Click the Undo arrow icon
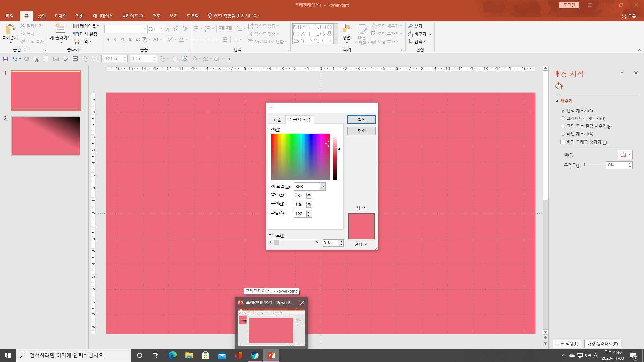Image resolution: width=644 pixels, height=362 pixels. coord(15,59)
